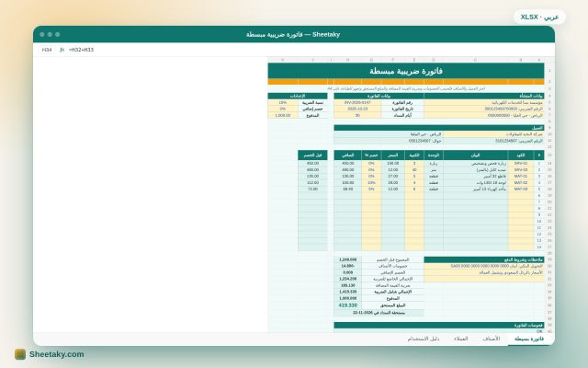Select the amount due value 419.330
Image resolution: width=588 pixels, height=368 pixels.
pos(347,305)
